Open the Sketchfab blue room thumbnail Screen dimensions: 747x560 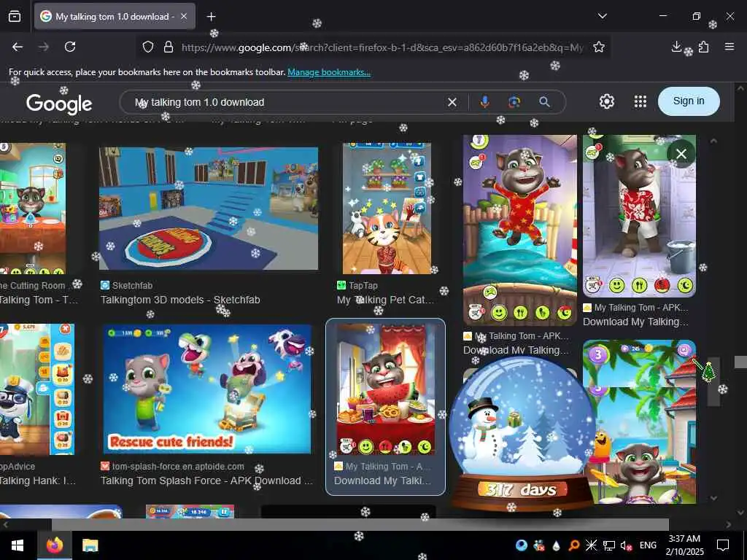(209, 209)
